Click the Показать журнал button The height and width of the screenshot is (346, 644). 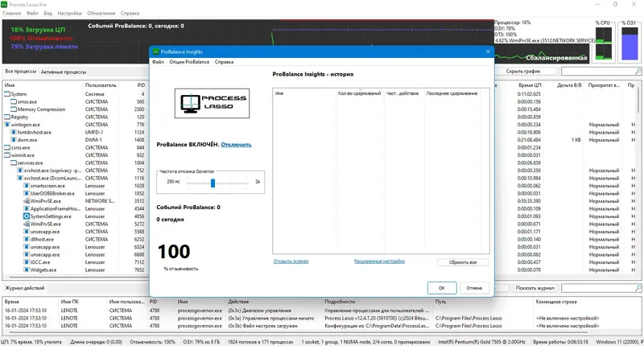point(535,288)
